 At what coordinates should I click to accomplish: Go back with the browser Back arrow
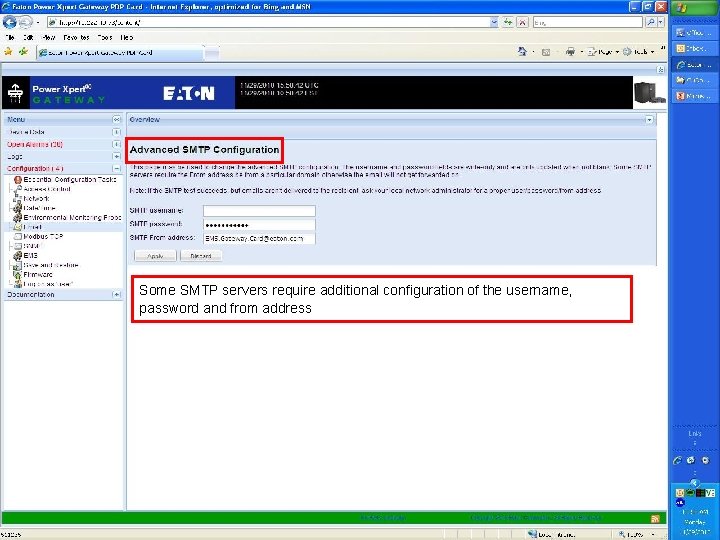click(x=9, y=22)
